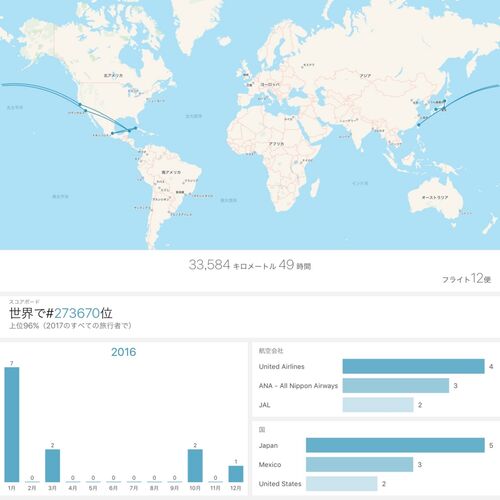Click the 国 section heading
500x500 pixels.
[x=262, y=429]
